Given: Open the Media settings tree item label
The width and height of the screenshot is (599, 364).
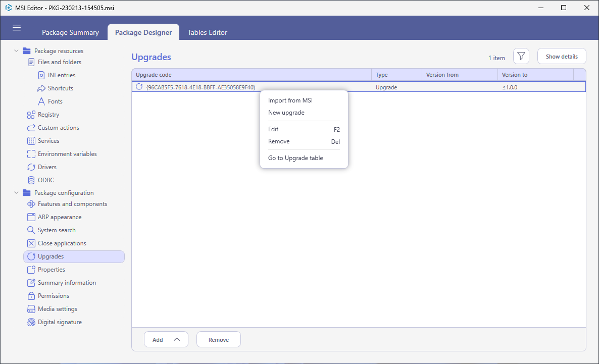Looking at the screenshot, I should click(58, 309).
